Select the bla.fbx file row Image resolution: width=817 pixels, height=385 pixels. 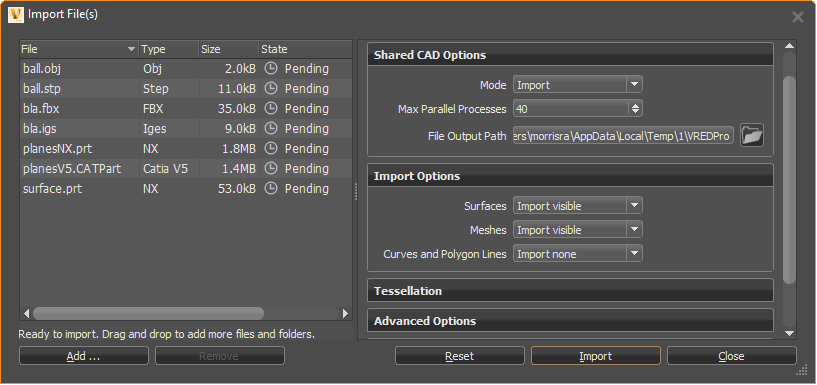[186, 108]
